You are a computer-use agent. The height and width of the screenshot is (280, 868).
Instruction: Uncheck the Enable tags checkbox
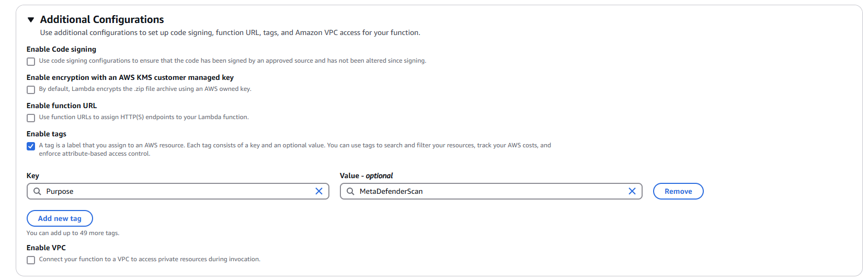tap(31, 146)
